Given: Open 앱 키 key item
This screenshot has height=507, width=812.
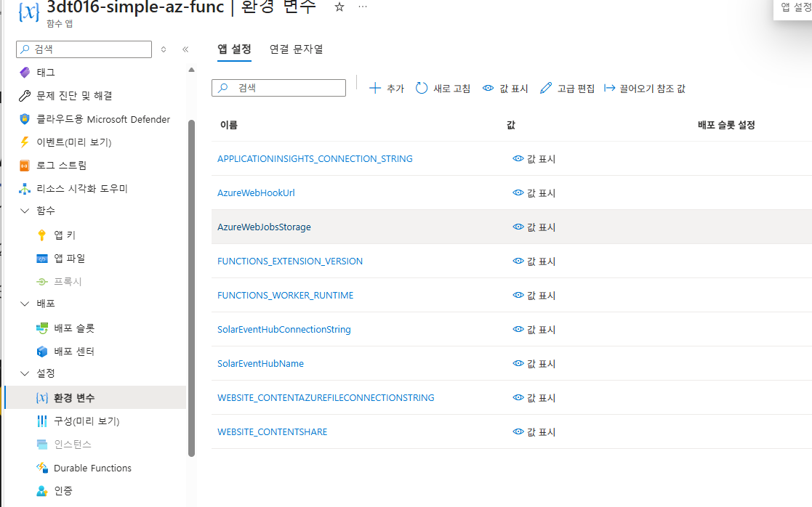Looking at the screenshot, I should tap(57, 235).
